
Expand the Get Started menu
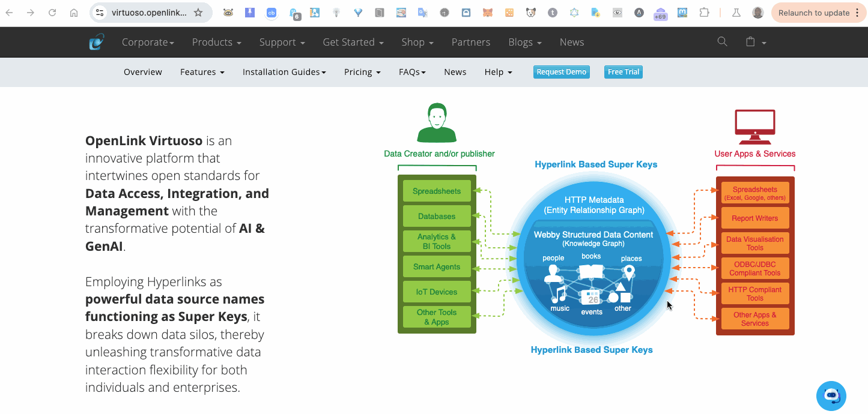coord(353,42)
